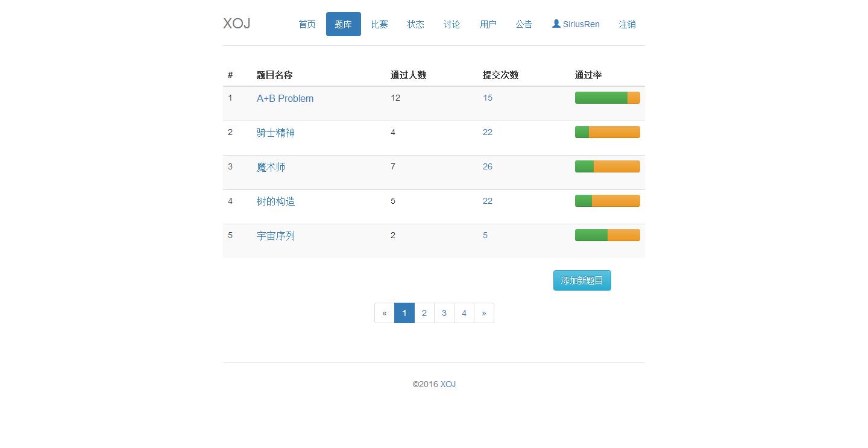The width and height of the screenshot is (868, 448).
Task: Click the # column header
Action: [230, 75]
